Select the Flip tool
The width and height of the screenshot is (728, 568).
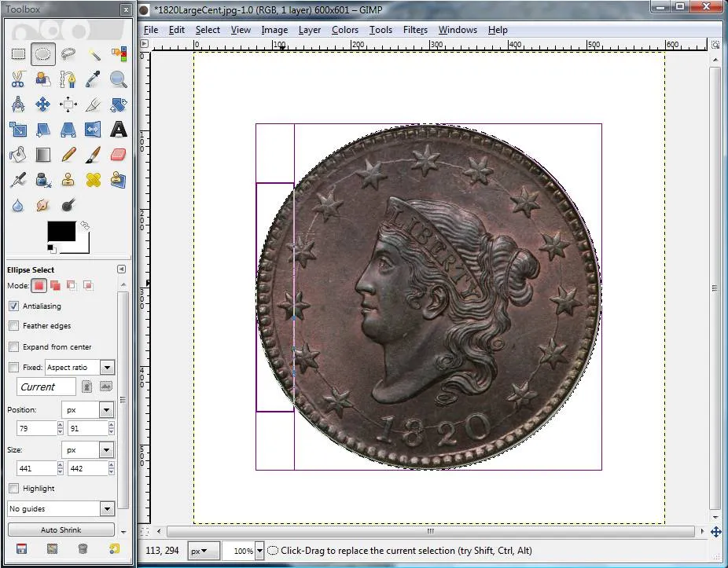[94, 130]
